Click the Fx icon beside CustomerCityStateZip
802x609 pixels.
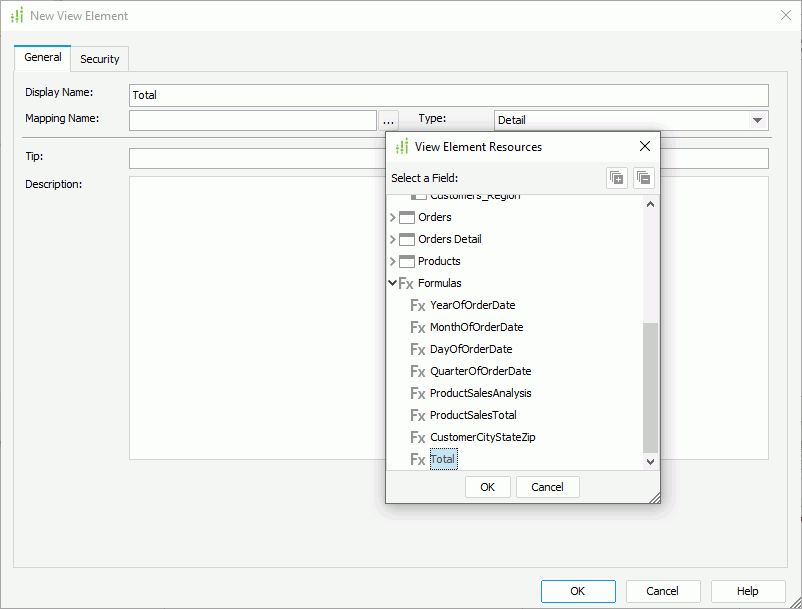point(417,437)
